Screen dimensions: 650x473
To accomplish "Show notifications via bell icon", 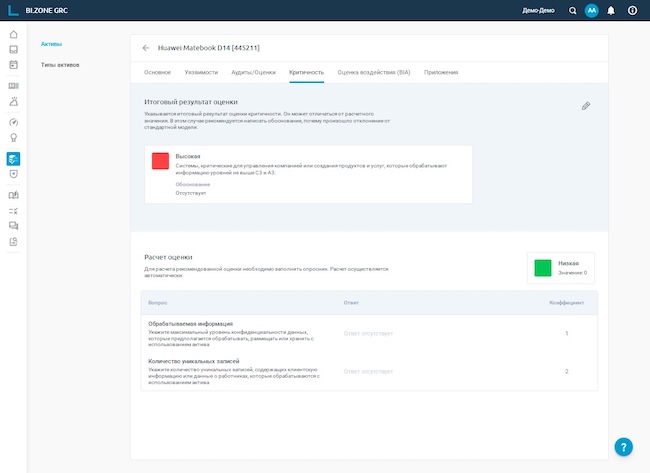I will click(x=611, y=11).
